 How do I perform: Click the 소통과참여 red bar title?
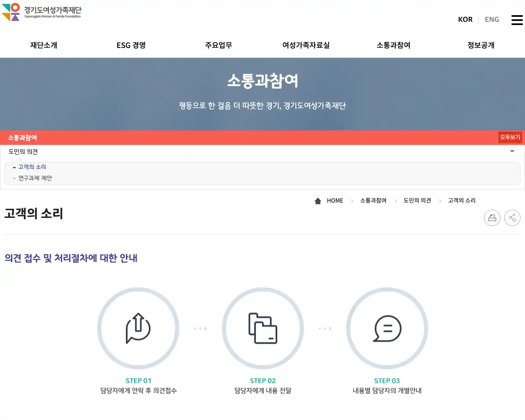23,138
